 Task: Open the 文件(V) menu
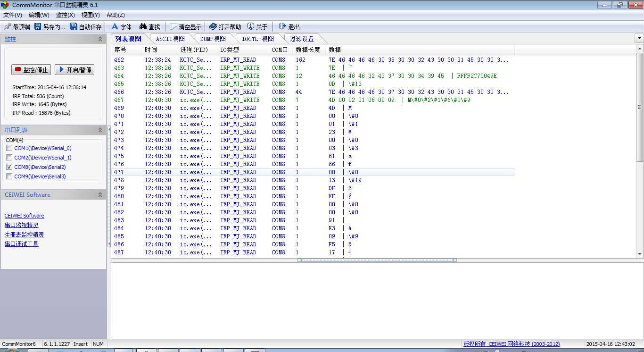coord(12,15)
